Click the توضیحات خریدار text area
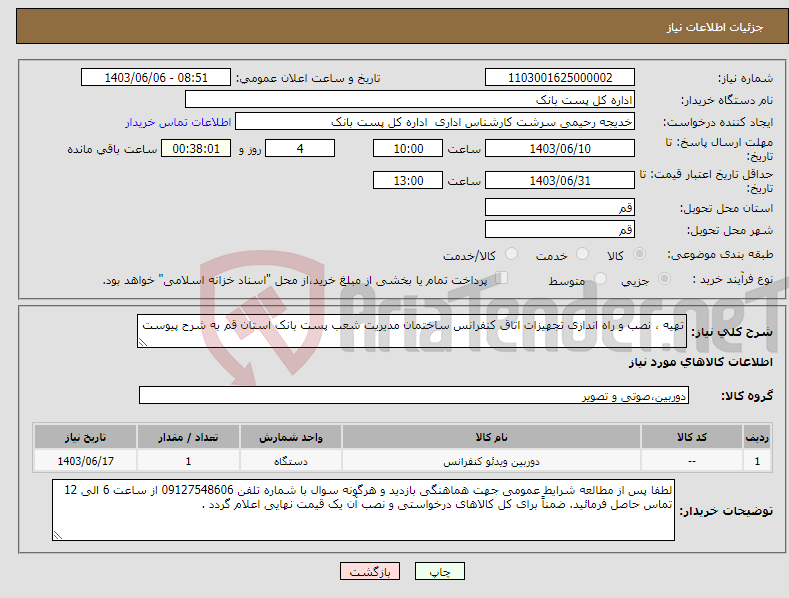This screenshot has height=598, width=789. [x=363, y=510]
